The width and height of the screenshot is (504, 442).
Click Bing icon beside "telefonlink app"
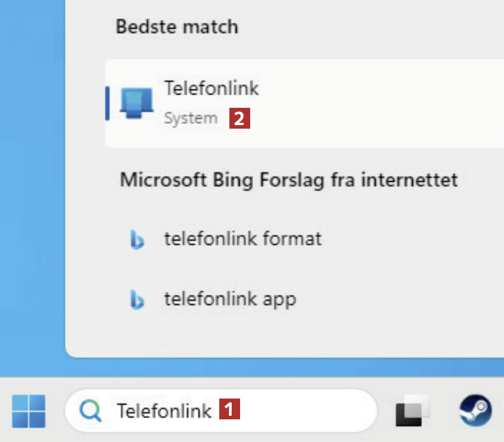(137, 299)
